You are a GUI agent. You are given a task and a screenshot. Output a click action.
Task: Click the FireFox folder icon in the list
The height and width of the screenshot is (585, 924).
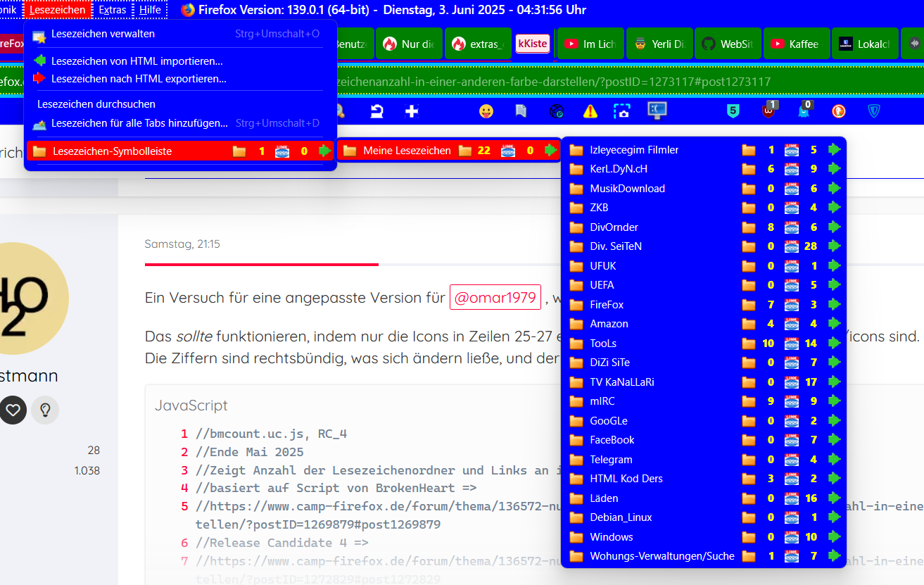coord(577,305)
